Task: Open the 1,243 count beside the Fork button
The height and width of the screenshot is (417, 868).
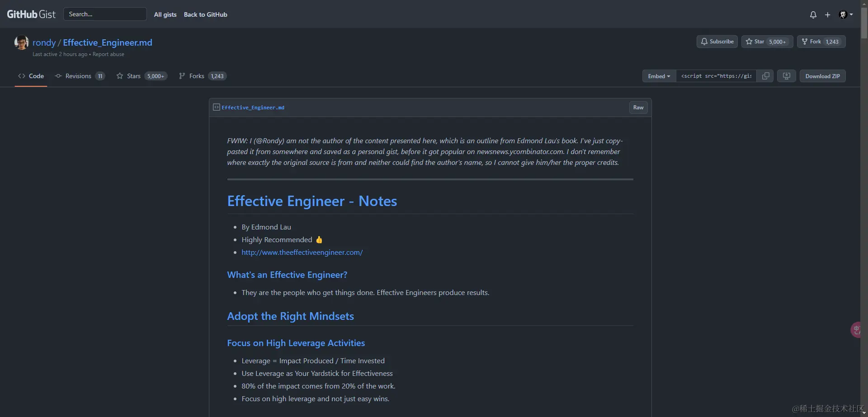Action: point(832,42)
